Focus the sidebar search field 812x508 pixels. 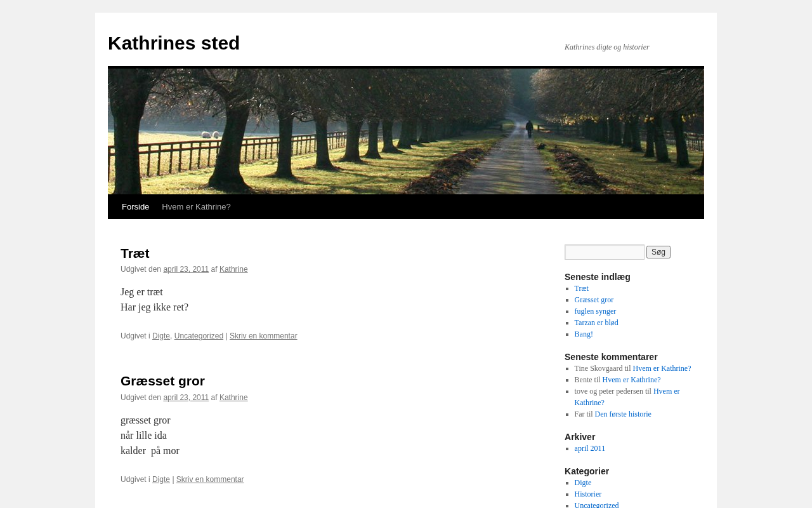pyautogui.click(x=605, y=252)
